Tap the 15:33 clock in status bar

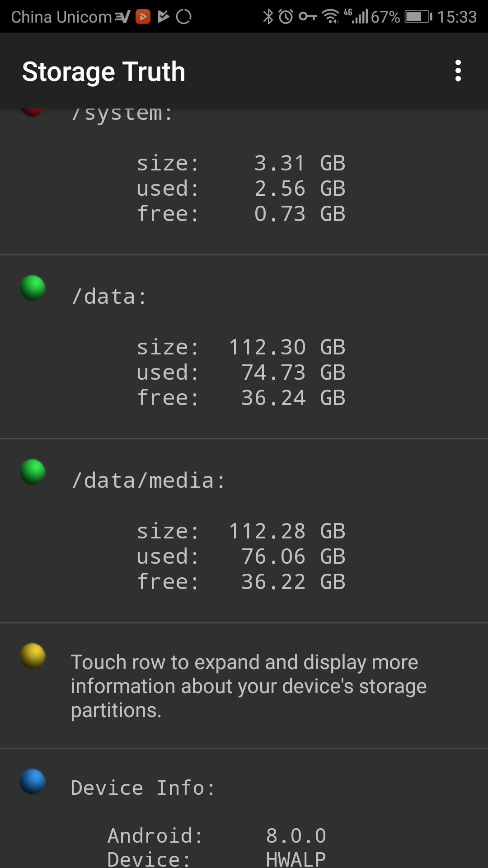(457, 17)
